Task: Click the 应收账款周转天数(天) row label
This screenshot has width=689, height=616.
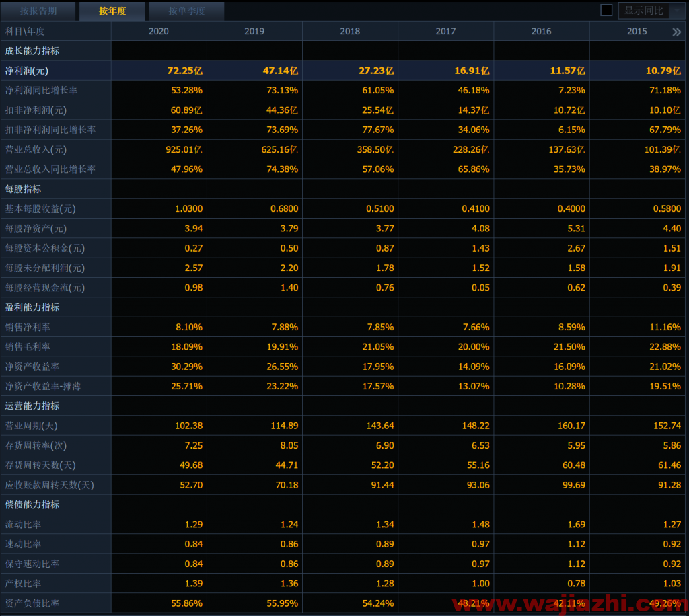Action: pyautogui.click(x=49, y=485)
